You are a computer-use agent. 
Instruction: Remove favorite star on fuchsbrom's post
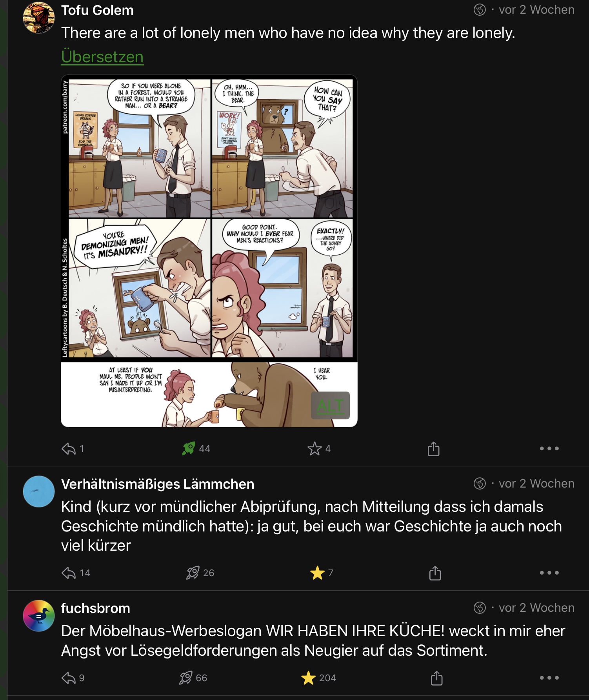click(309, 678)
